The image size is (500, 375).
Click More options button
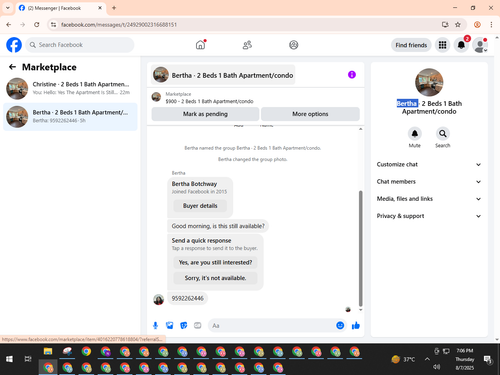coord(310,114)
